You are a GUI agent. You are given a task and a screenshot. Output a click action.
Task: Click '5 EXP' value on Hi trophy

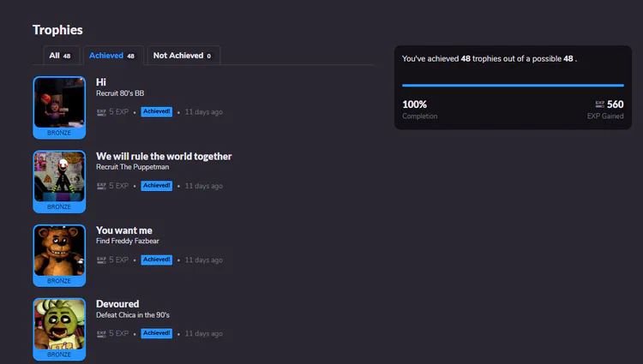point(119,112)
